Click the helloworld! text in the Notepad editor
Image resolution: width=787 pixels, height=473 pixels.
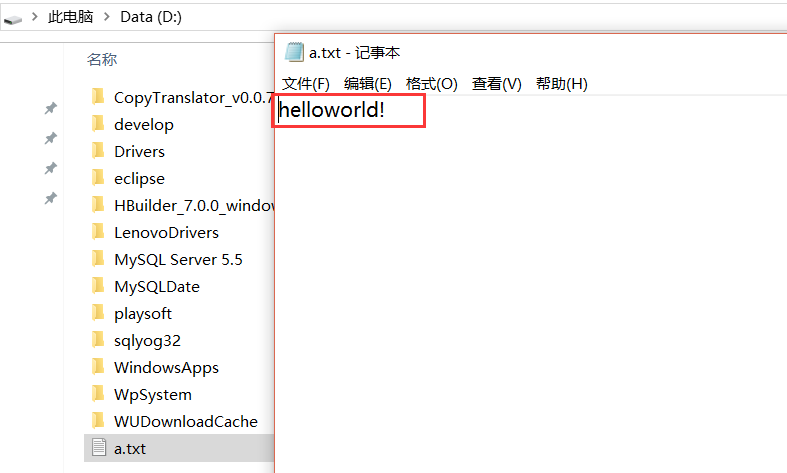(332, 110)
